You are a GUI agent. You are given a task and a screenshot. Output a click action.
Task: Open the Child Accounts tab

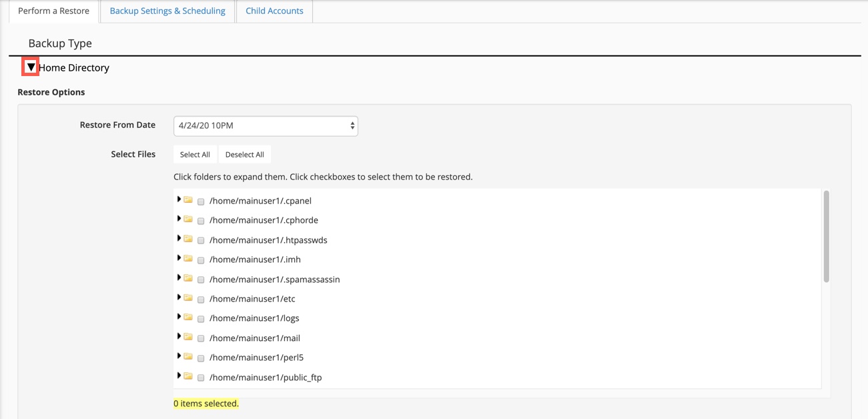click(x=274, y=11)
